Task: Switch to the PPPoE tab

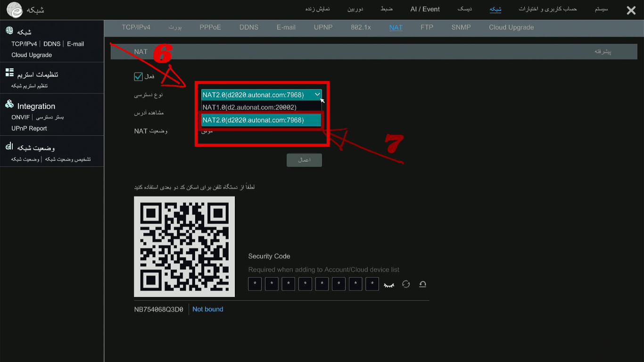Action: tap(210, 27)
